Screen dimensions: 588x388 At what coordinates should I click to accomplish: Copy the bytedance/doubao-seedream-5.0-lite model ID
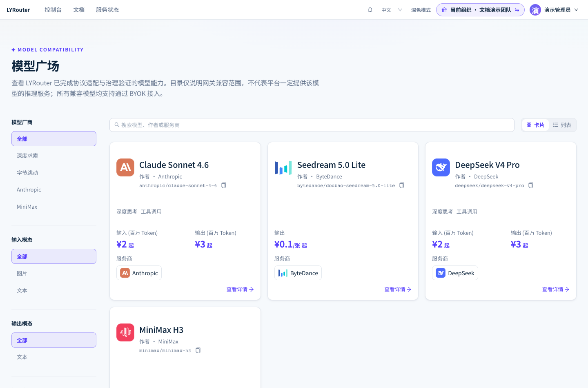[402, 185]
